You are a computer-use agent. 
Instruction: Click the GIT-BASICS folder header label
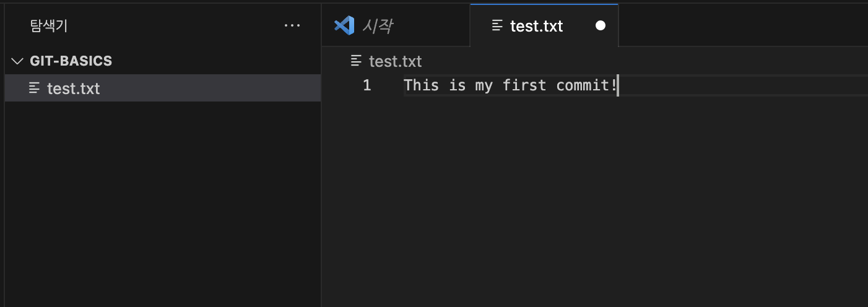[x=71, y=61]
